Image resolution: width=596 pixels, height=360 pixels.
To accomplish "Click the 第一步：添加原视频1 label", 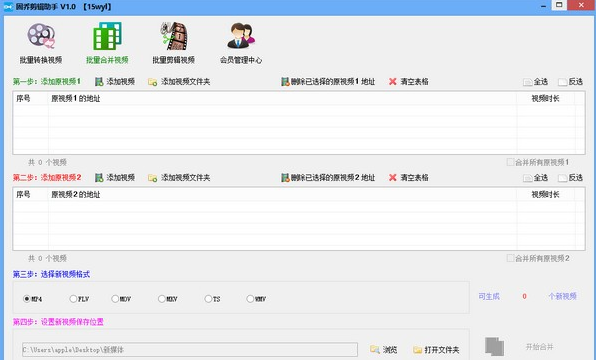I will [47, 82].
